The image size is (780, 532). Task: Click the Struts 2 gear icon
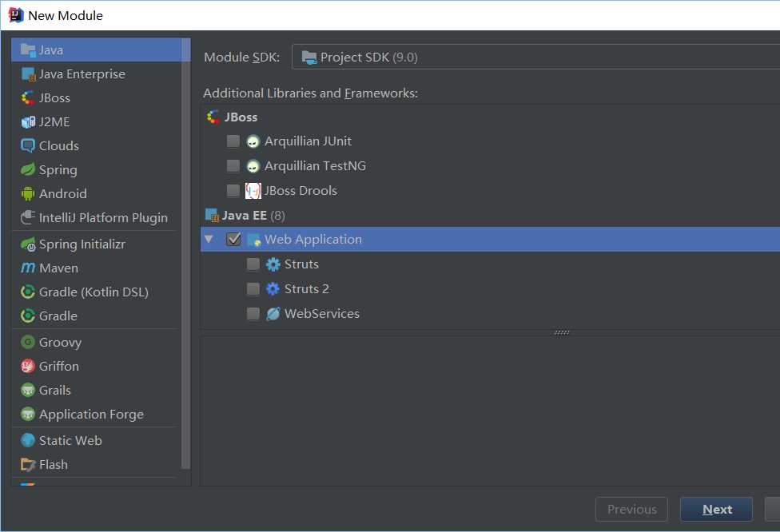pos(273,289)
